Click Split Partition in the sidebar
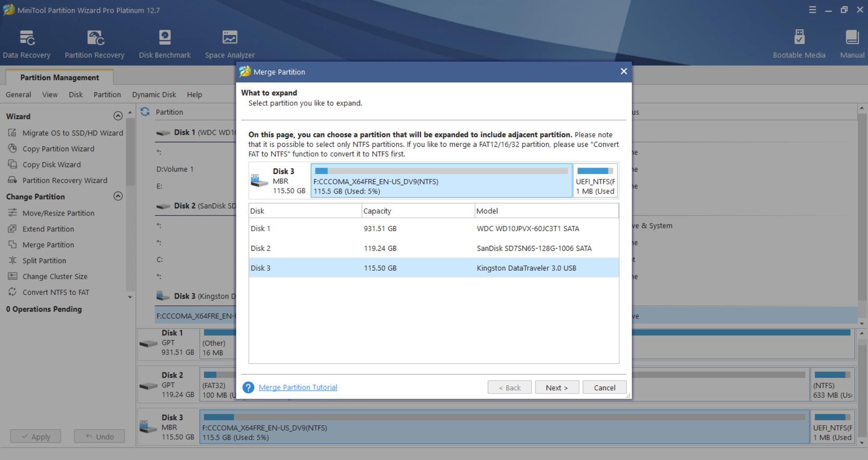The image size is (868, 460). (x=44, y=261)
